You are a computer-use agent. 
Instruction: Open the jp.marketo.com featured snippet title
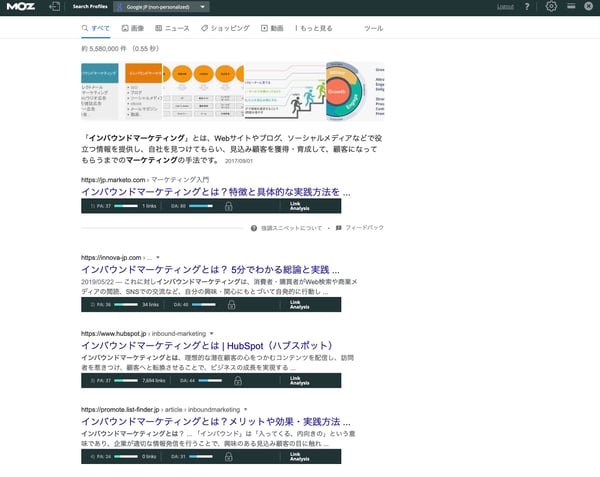click(216, 192)
